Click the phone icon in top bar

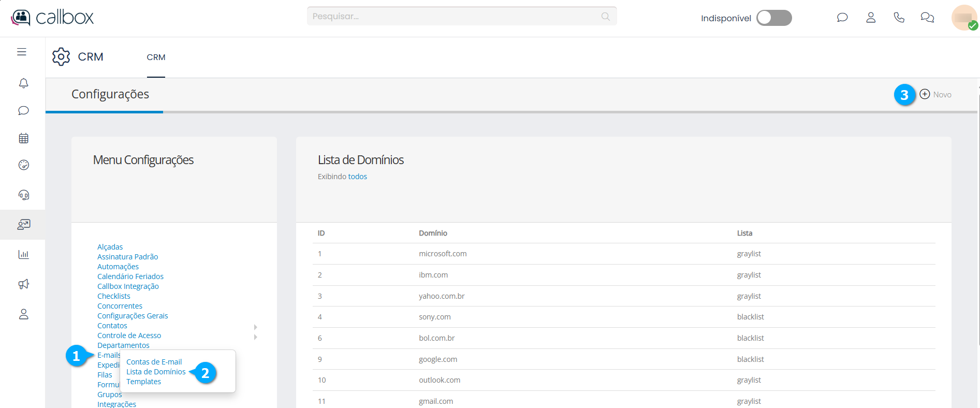pyautogui.click(x=899, y=18)
